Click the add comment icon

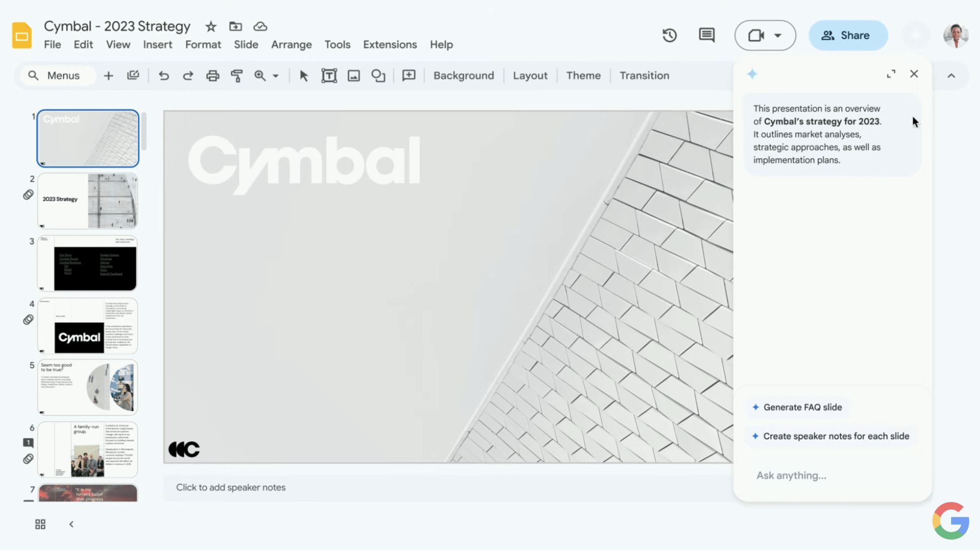pyautogui.click(x=408, y=76)
